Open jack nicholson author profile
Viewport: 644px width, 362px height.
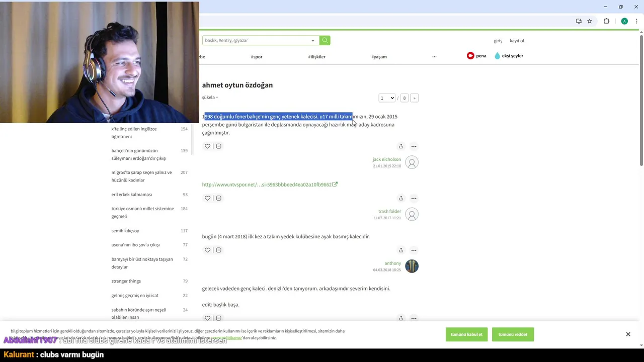386,159
